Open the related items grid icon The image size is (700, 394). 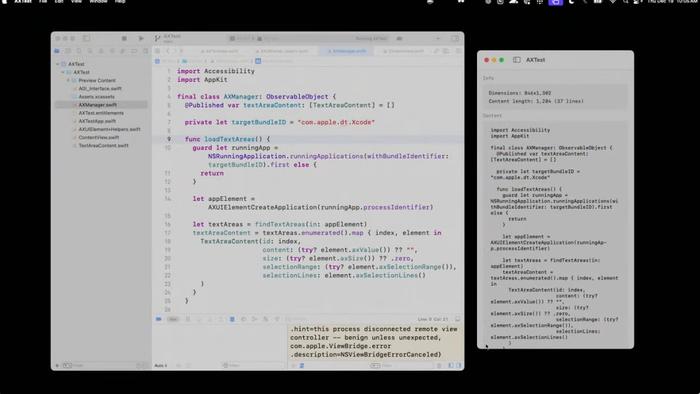pyautogui.click(x=158, y=51)
